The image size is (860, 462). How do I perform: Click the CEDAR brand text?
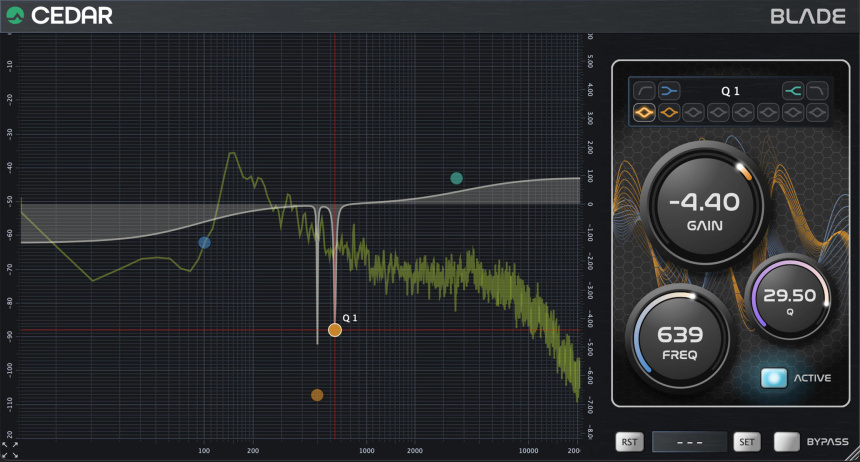pyautogui.click(x=72, y=15)
